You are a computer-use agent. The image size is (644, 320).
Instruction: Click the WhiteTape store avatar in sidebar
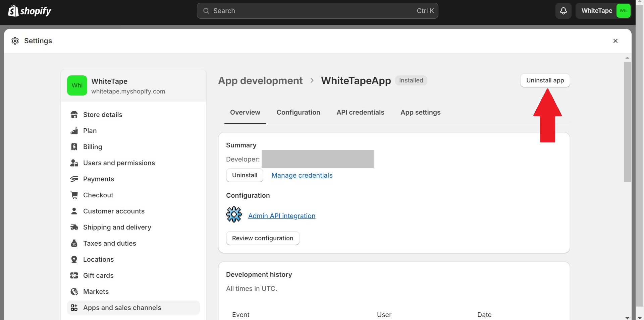tap(77, 85)
